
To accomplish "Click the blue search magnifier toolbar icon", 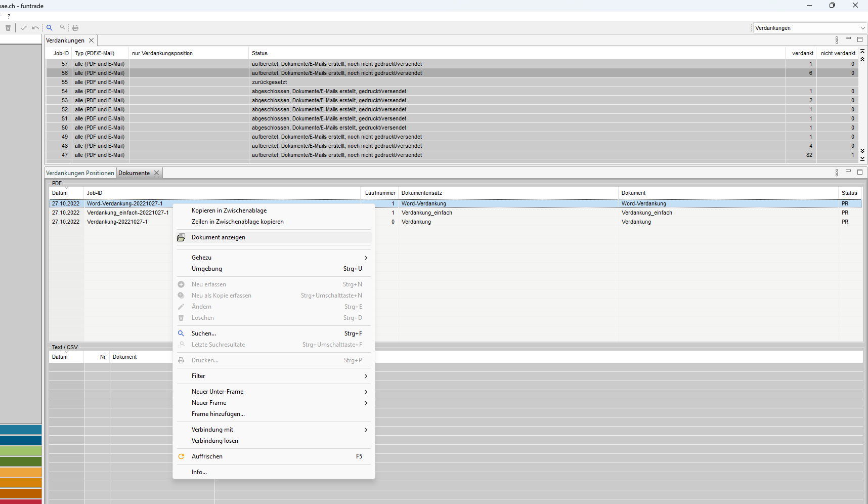I will click(50, 28).
